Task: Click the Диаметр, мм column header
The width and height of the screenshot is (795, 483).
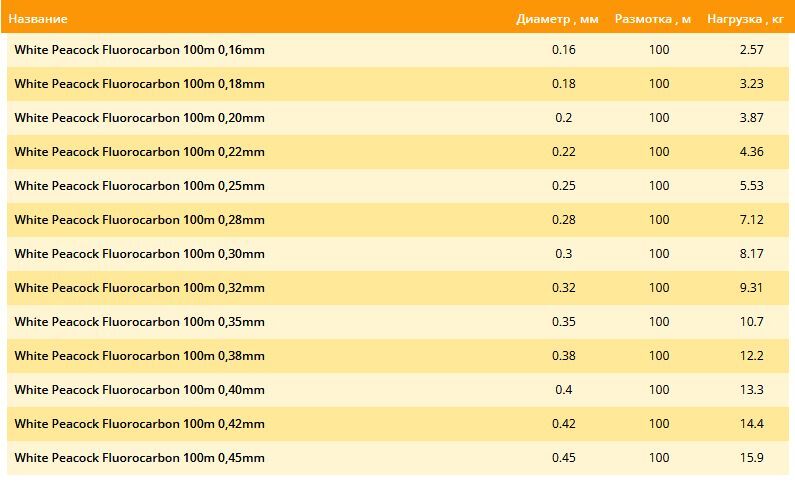Action: [557, 19]
